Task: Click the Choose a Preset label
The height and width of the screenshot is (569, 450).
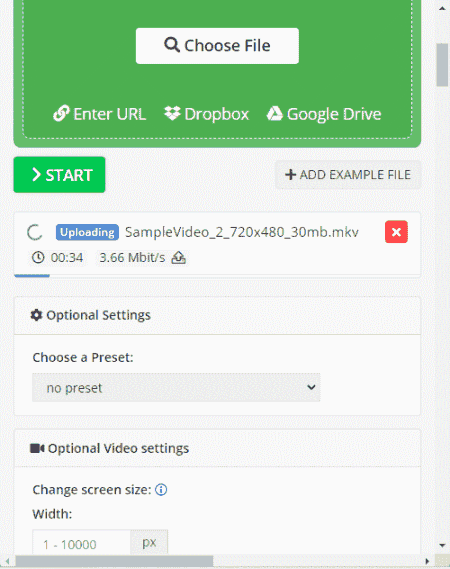Action: [x=83, y=357]
